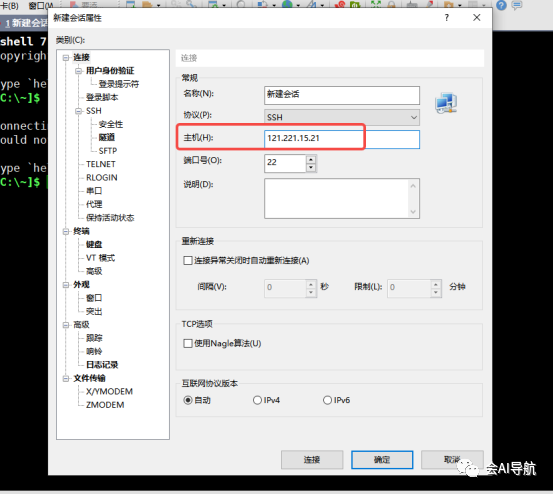Click the 主机 host address input field
The image size is (554, 494).
pos(342,139)
